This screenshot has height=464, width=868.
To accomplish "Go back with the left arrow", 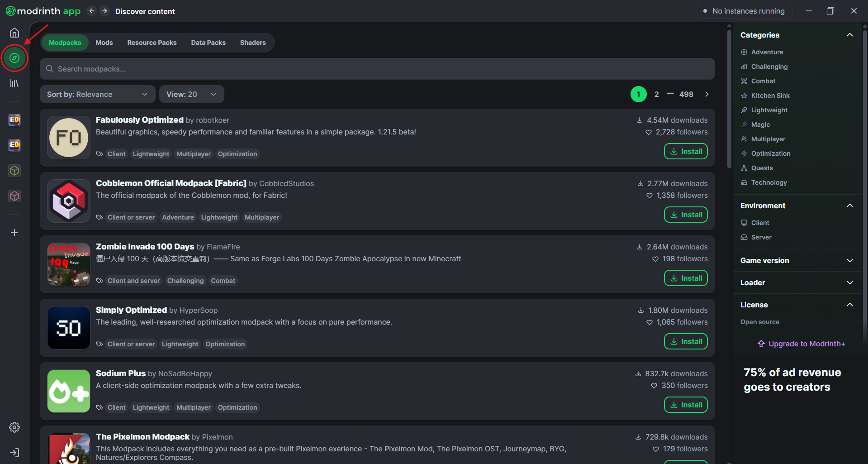I will coord(92,11).
